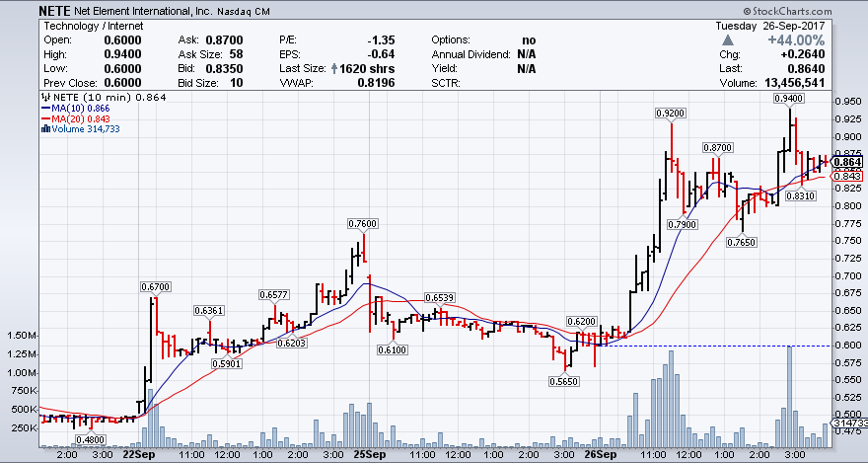Click the NETE ticker symbol title
Image resolution: width=868 pixels, height=463 pixels.
55,10
